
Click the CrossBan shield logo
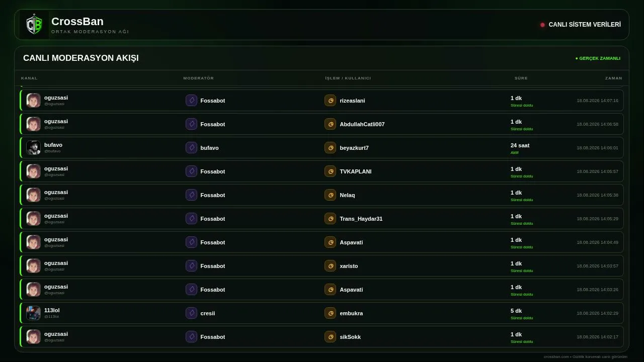[x=34, y=25]
